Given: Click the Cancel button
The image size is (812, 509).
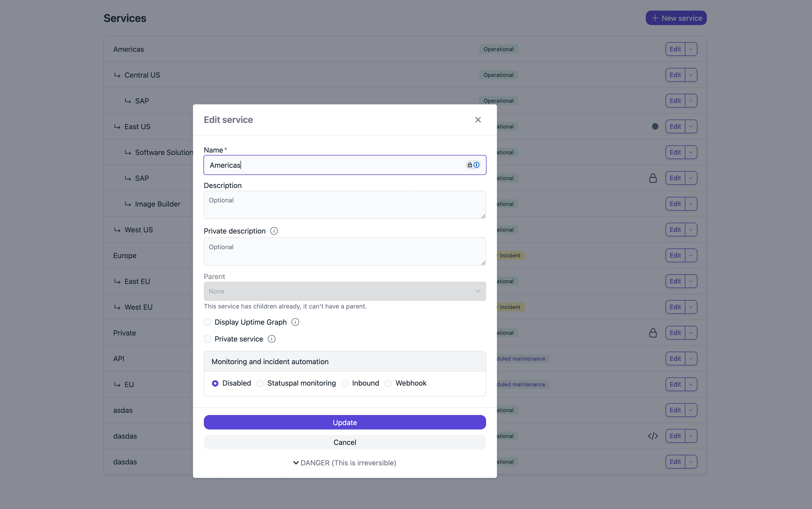Looking at the screenshot, I should (x=344, y=442).
